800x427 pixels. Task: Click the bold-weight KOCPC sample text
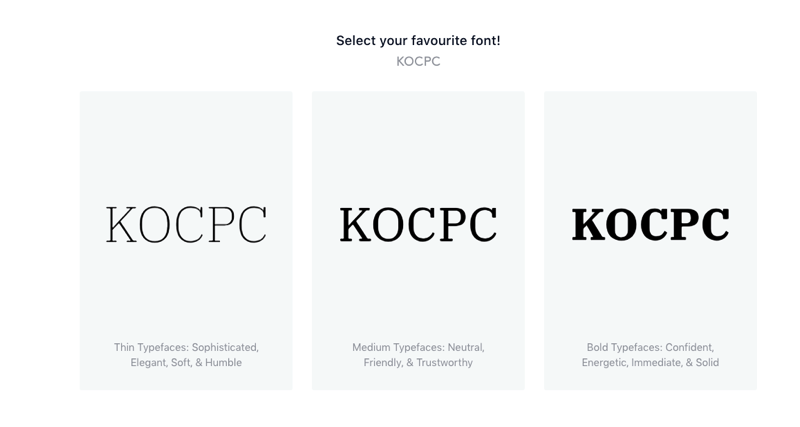coord(651,224)
